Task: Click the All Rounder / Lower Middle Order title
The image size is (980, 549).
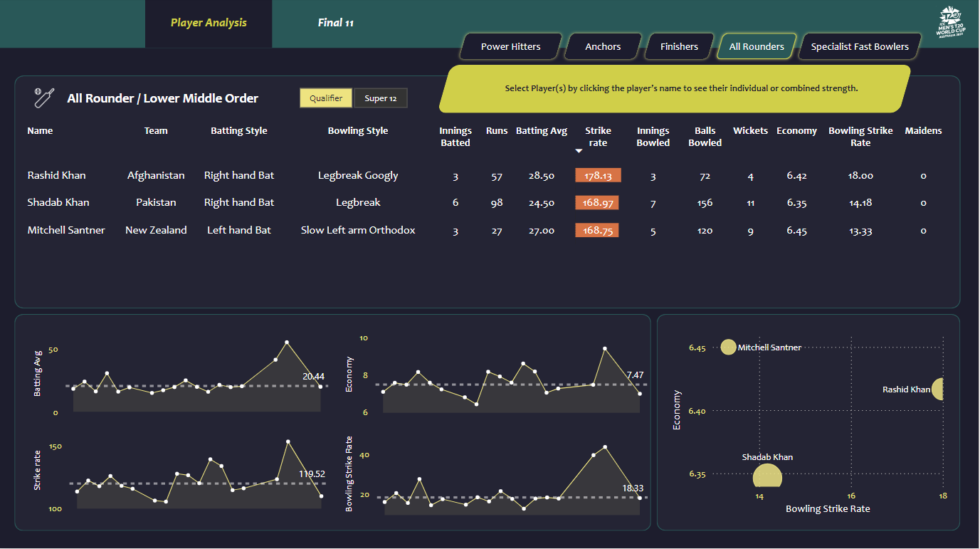Action: coord(163,98)
